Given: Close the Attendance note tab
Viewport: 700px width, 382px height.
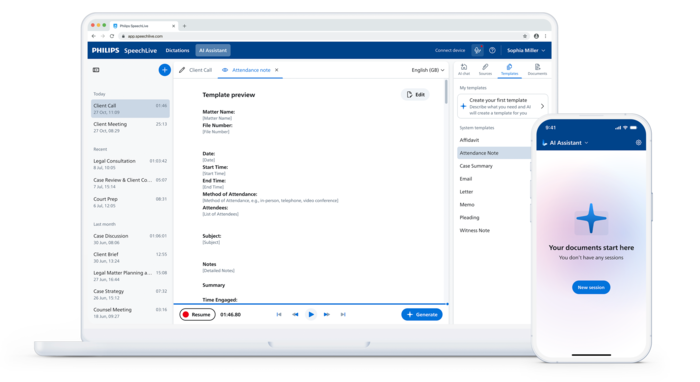Looking at the screenshot, I should 277,70.
